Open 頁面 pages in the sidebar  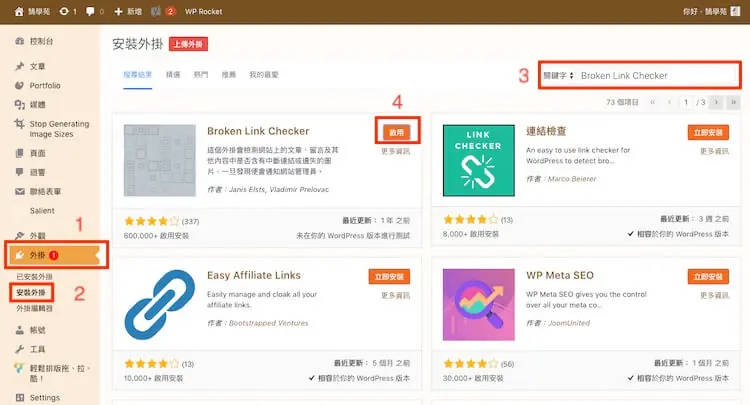click(37, 153)
